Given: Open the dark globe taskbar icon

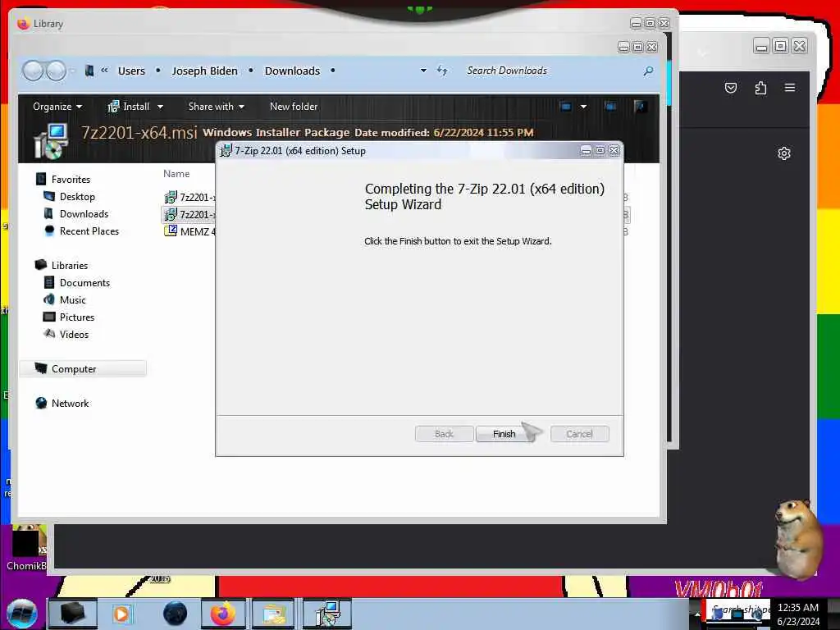Looking at the screenshot, I should [176, 614].
